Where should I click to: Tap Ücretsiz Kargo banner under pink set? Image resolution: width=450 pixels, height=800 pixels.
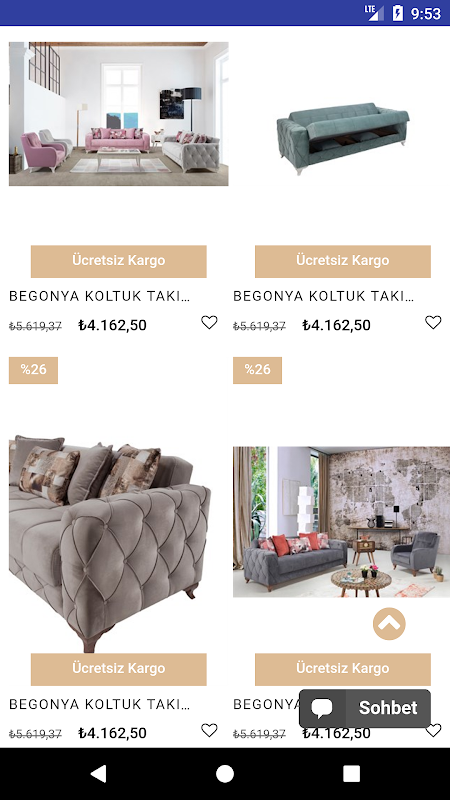tap(118, 261)
